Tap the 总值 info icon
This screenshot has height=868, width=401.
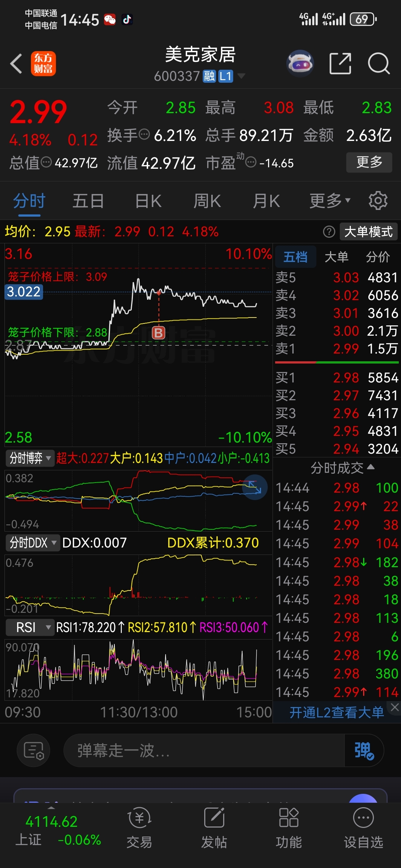pos(46,162)
